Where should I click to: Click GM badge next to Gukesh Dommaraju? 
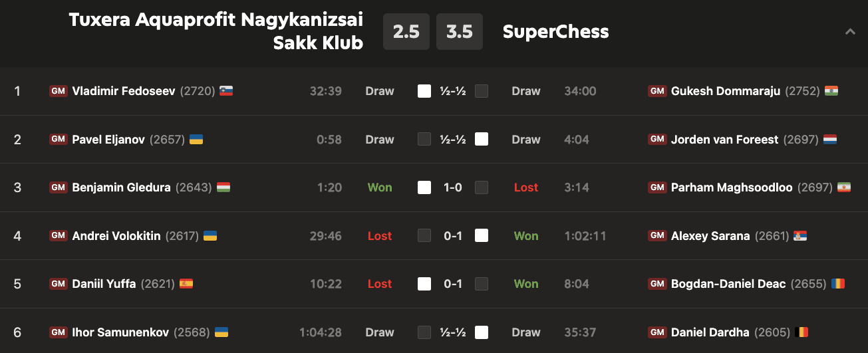coord(657,91)
